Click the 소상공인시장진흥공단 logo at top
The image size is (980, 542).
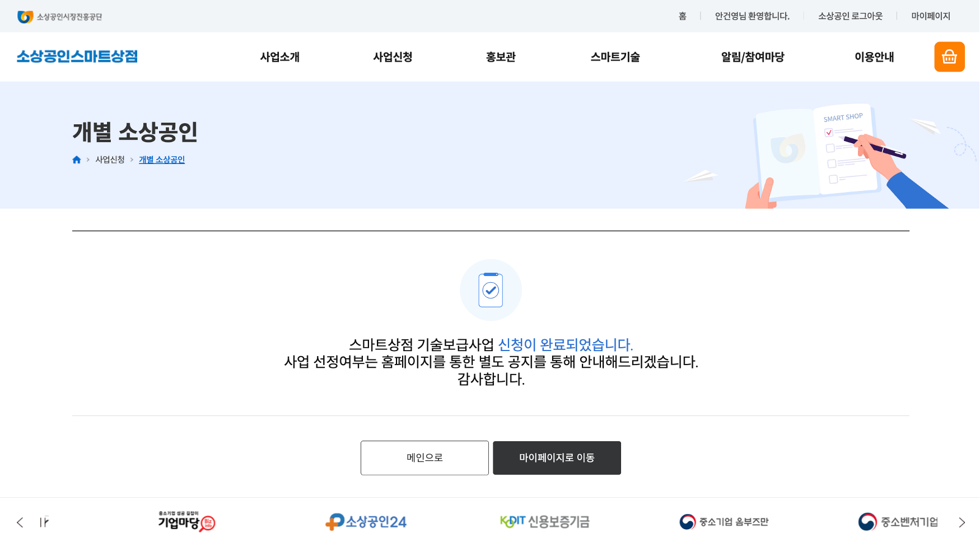pos(60,17)
